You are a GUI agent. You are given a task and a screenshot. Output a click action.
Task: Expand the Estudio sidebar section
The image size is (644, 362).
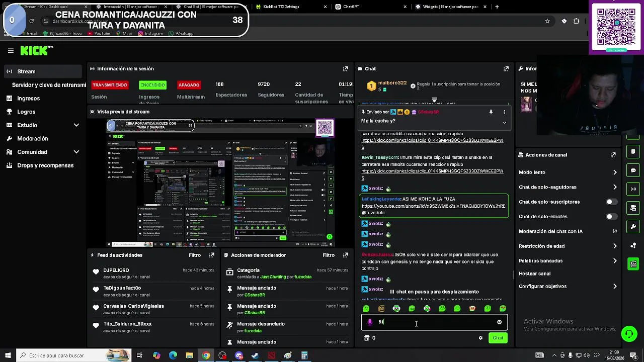[76, 125]
